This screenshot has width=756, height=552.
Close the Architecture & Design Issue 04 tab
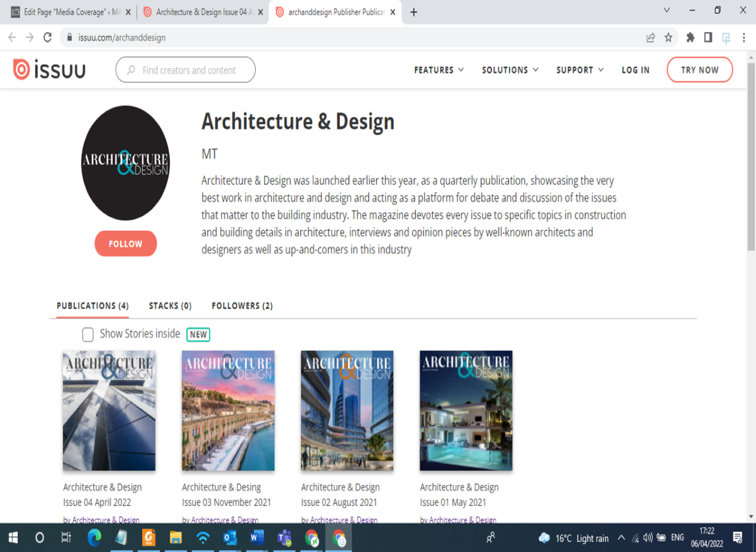tap(260, 12)
